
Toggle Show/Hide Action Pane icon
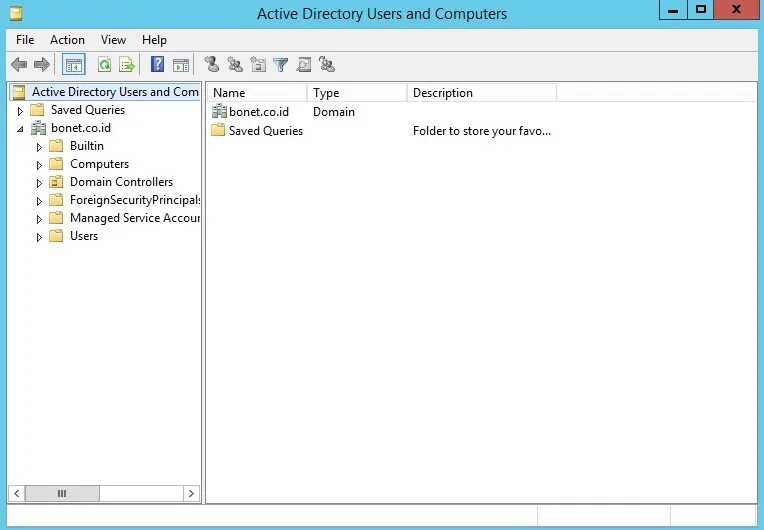(x=181, y=64)
